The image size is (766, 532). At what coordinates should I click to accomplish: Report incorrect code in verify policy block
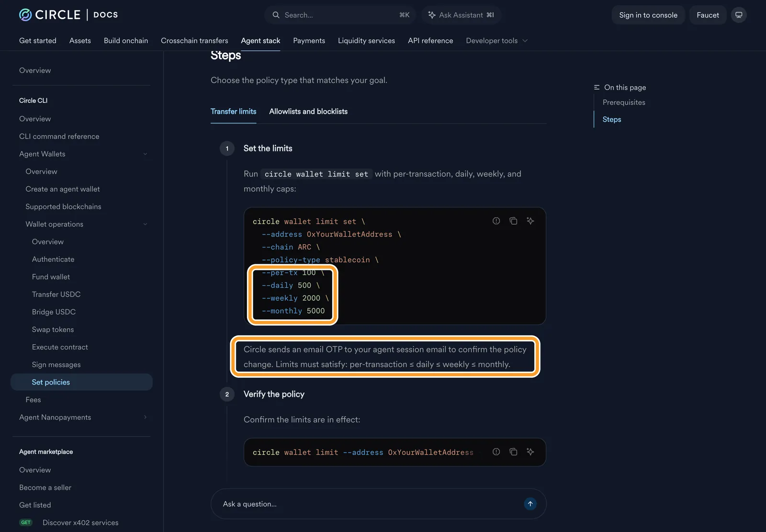(496, 452)
